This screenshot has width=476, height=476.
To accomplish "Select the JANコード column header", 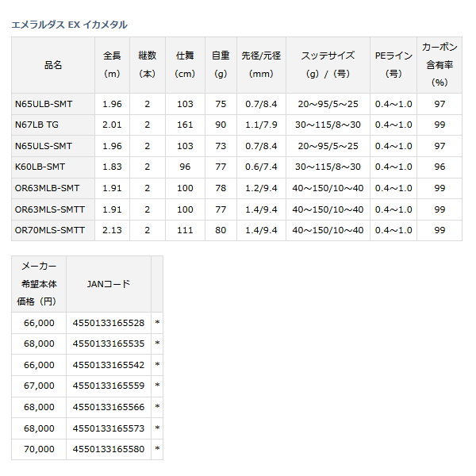I will (x=109, y=284).
